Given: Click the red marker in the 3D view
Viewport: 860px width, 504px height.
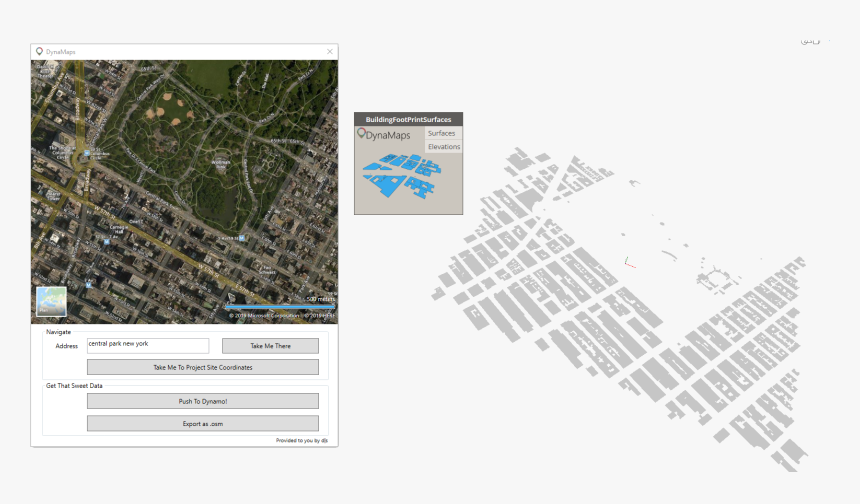Looking at the screenshot, I should [630, 265].
